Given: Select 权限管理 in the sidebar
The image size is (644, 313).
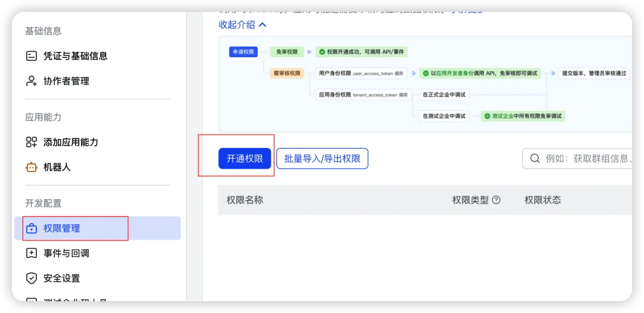Looking at the screenshot, I should point(97,228).
